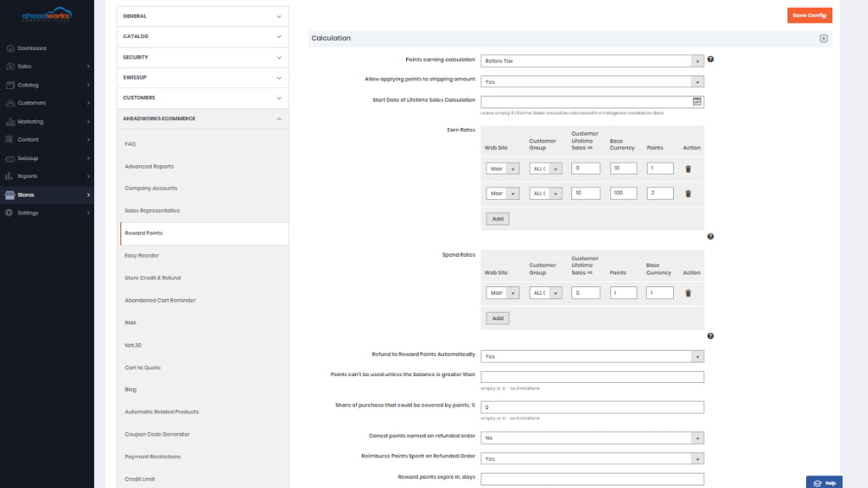Open Web Site dropdown in first Earn Rates row
This screenshot has width=868, height=488.
(503, 169)
